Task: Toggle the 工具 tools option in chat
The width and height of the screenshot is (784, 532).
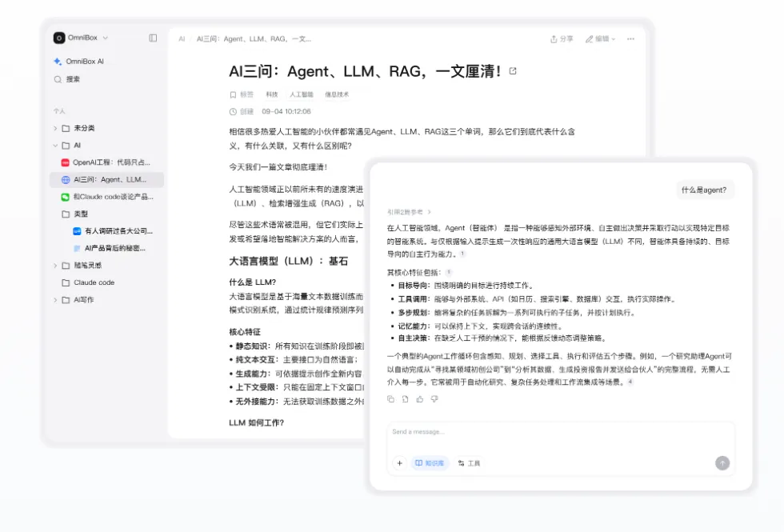Action: click(x=469, y=463)
